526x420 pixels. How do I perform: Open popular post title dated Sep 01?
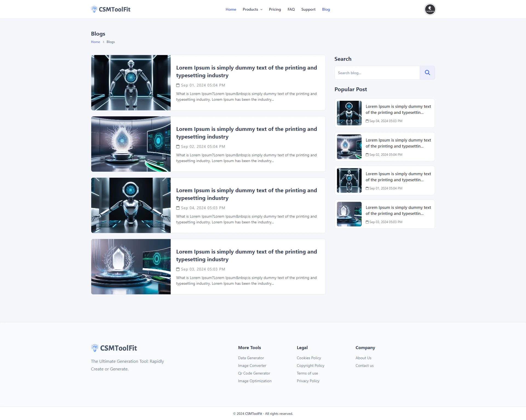tap(398, 177)
